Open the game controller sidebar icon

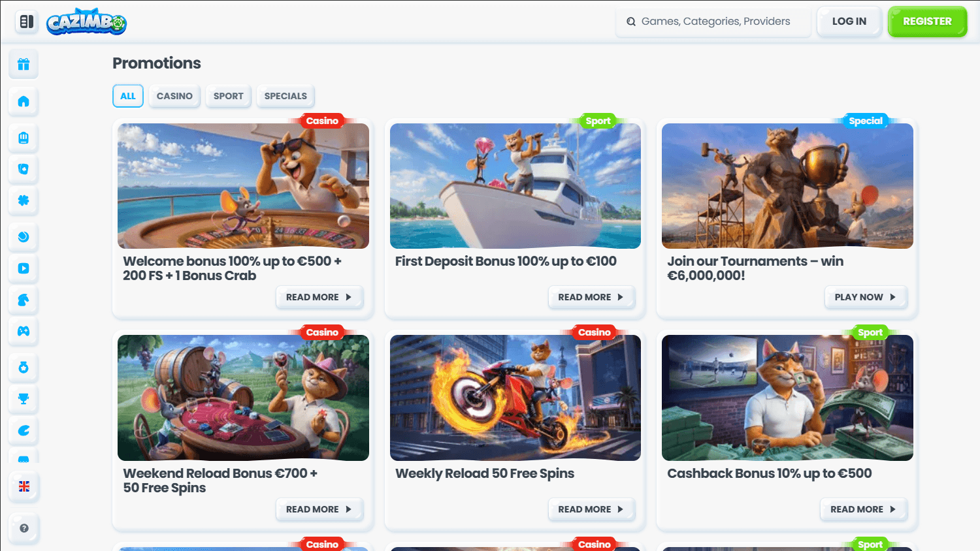pos(24,331)
